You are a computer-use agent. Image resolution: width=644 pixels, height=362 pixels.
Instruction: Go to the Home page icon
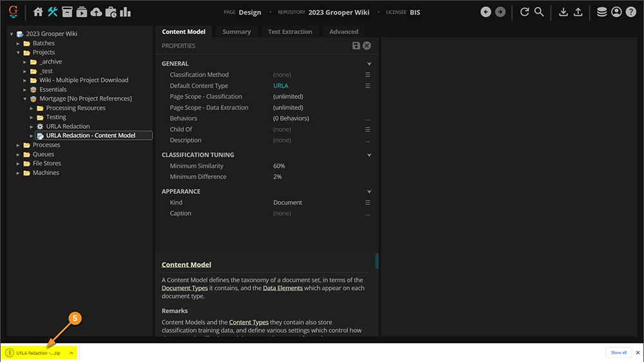(38, 12)
